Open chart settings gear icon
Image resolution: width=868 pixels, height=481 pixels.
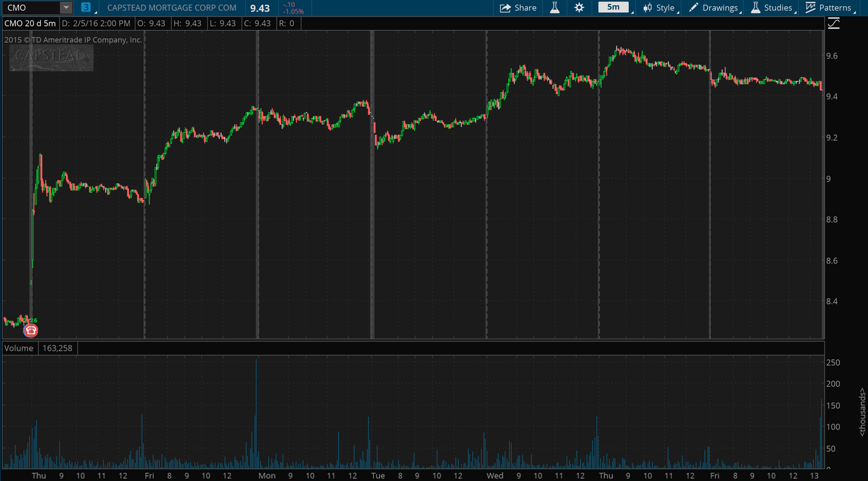click(x=579, y=8)
